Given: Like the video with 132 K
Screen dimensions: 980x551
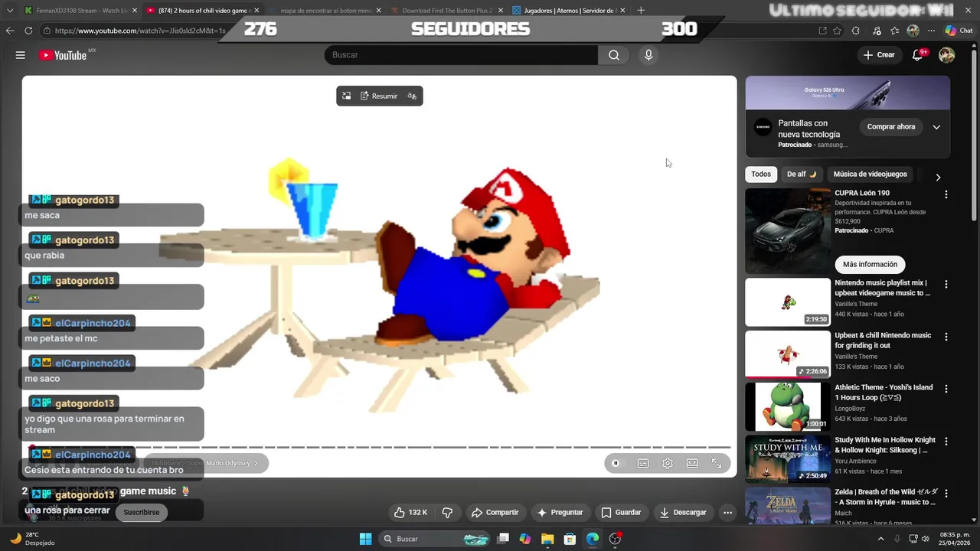Looking at the screenshot, I should coord(410,512).
